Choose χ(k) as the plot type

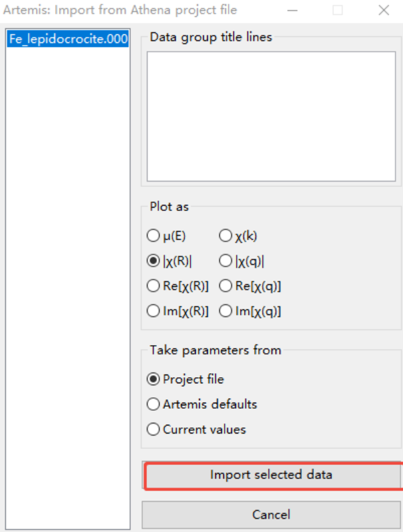coord(226,236)
